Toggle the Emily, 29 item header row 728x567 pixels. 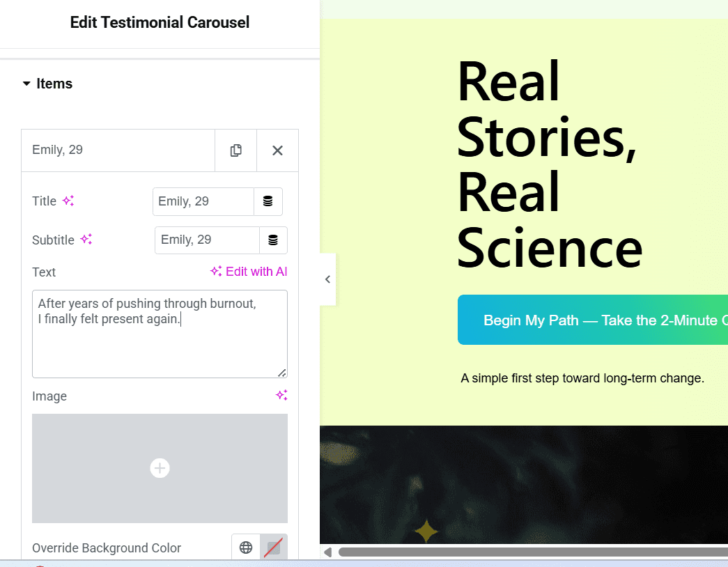[x=118, y=150]
